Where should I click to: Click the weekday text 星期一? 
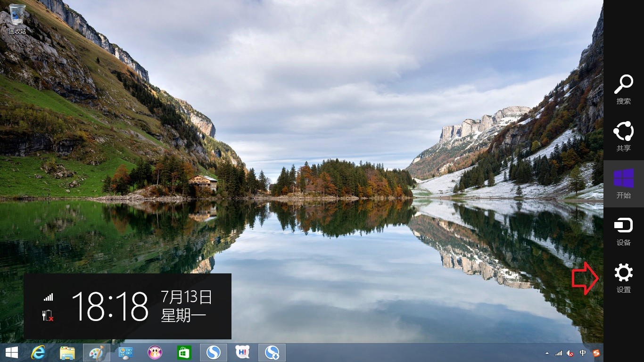(x=184, y=315)
